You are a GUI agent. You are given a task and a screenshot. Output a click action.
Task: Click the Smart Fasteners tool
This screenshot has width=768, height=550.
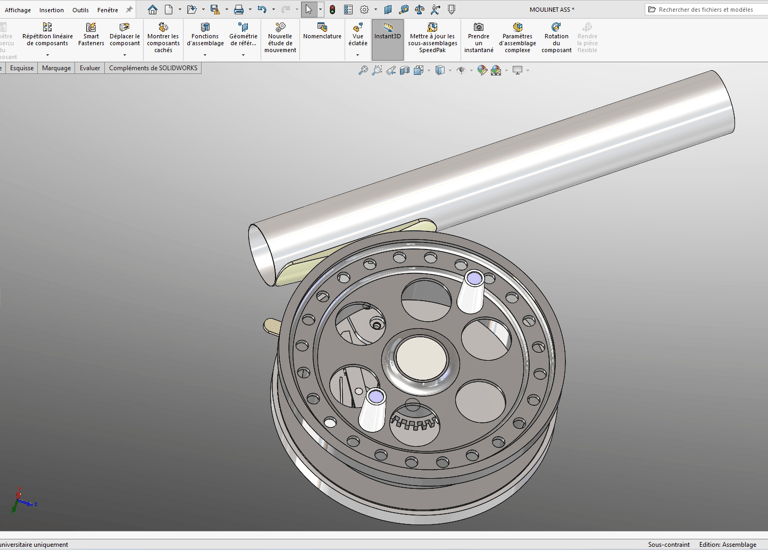coord(91,35)
